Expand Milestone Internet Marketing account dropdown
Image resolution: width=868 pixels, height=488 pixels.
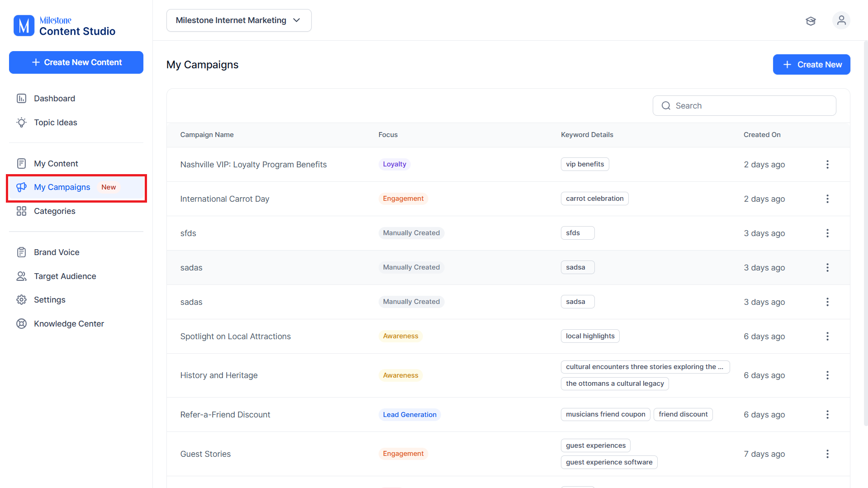[x=239, y=20]
